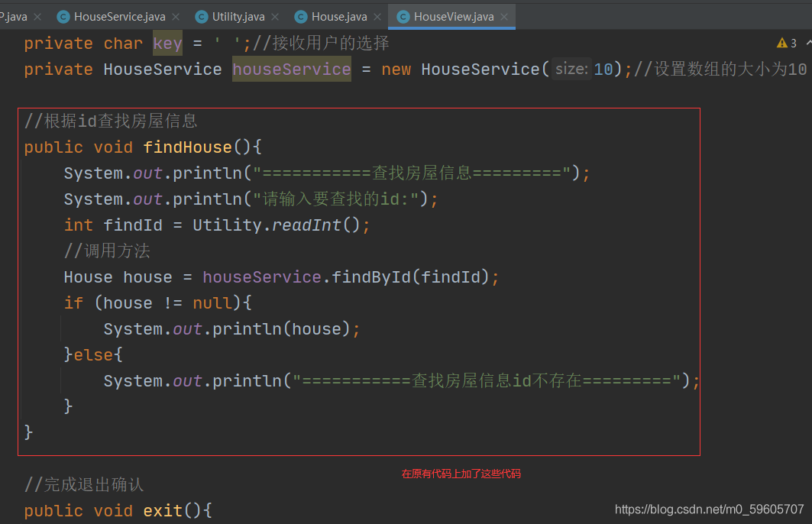
Task: Click the string '请输入要查找的id:'
Action: 335,199
